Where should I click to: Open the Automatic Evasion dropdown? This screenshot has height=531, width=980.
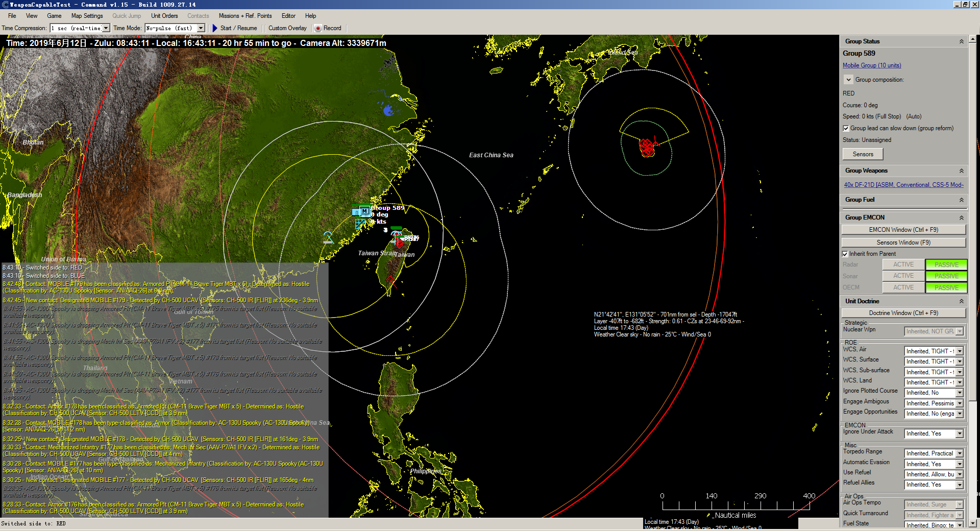960,464
